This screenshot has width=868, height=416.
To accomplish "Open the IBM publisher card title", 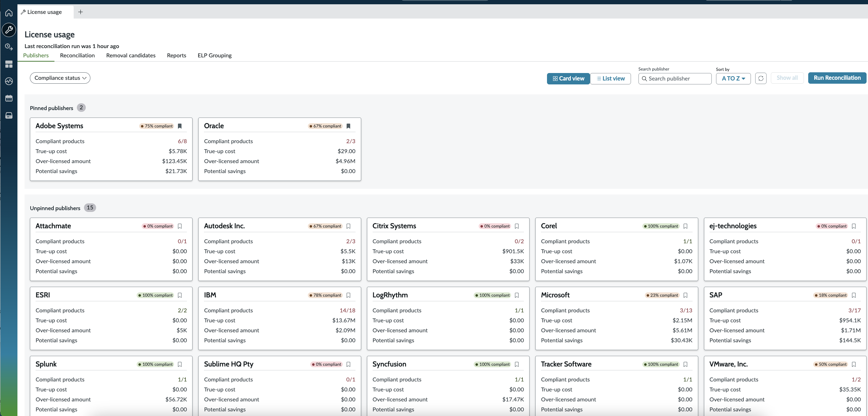I will point(210,295).
